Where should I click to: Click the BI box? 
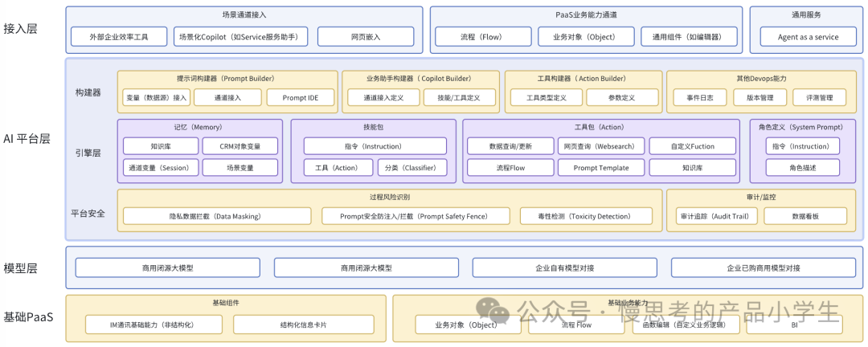(794, 325)
